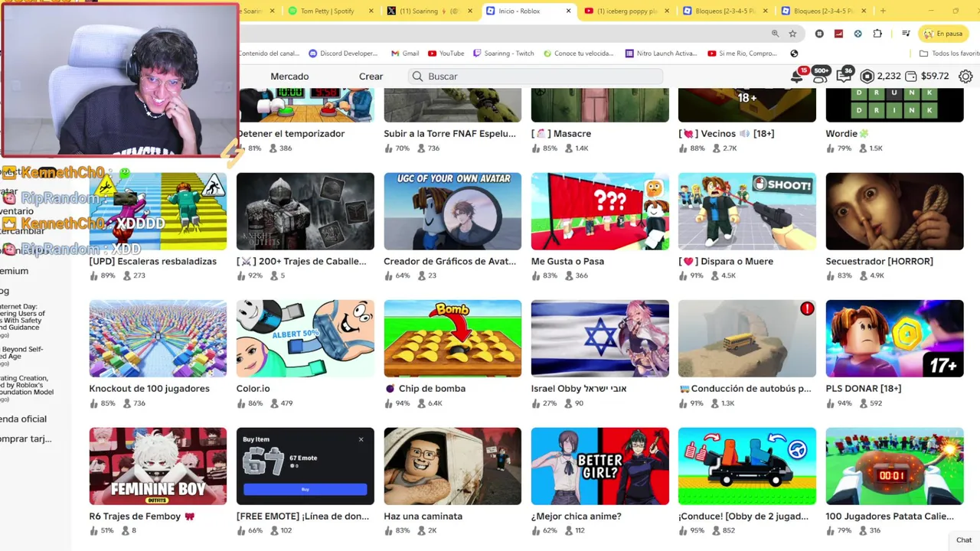Open the ¿Mejor chica anime? title
The height and width of the screenshot is (551, 980).
pos(577,517)
